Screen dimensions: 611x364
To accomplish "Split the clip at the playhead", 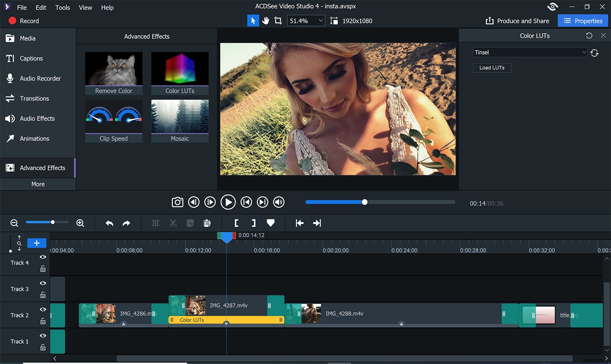I will [x=155, y=223].
